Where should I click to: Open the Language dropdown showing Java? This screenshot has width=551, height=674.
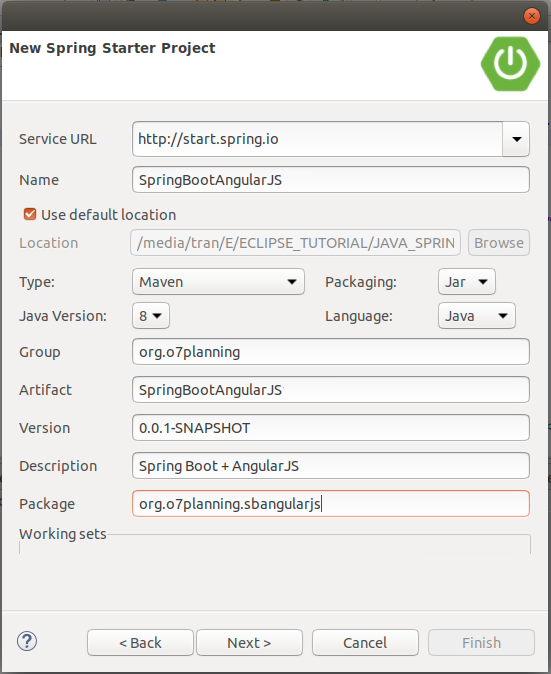point(477,316)
